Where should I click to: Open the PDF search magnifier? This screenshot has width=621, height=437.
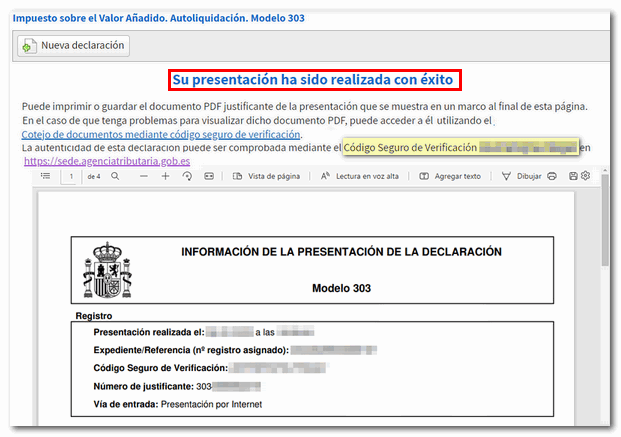coord(115,176)
